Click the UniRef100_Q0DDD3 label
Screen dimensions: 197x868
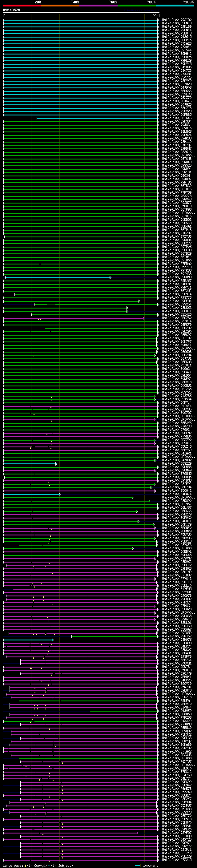(x=177, y=220)
